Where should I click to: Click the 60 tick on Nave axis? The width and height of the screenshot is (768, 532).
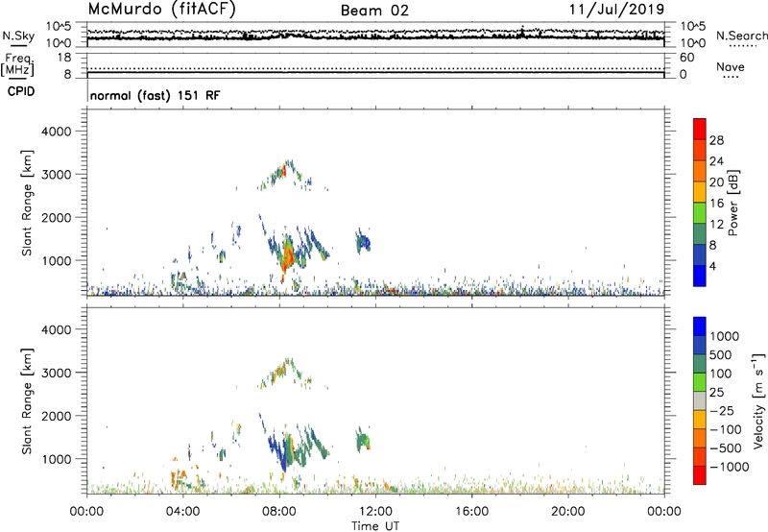click(687, 58)
